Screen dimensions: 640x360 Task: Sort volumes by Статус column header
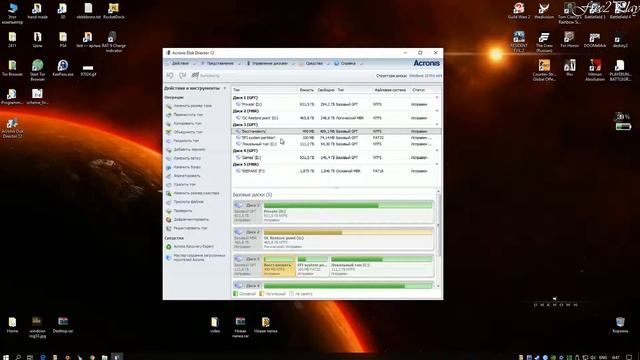(419, 90)
